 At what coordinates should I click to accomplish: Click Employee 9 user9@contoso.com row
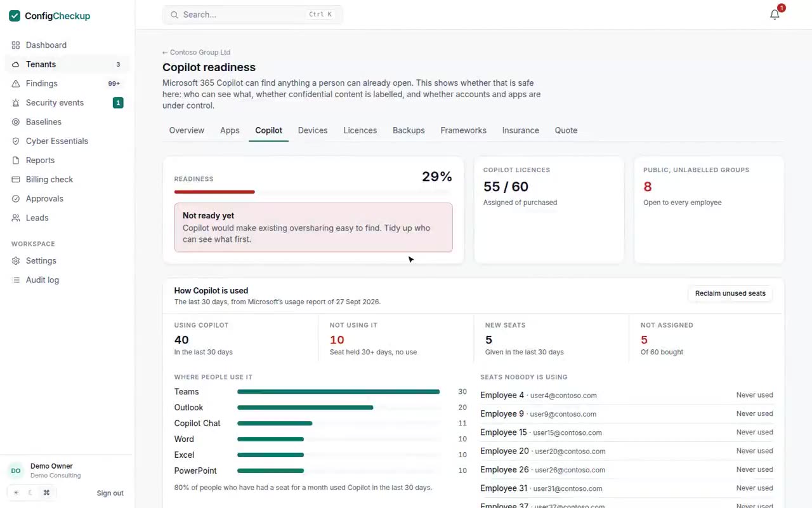[x=627, y=414]
